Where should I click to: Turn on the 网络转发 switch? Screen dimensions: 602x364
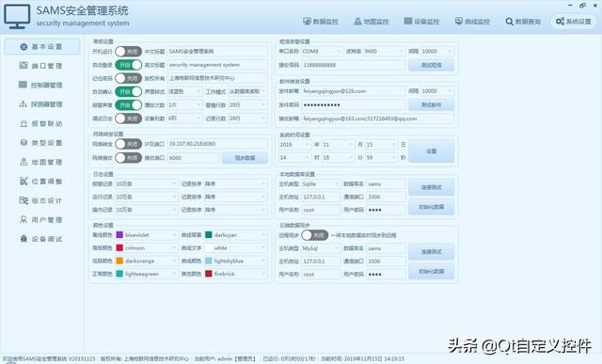(128, 144)
